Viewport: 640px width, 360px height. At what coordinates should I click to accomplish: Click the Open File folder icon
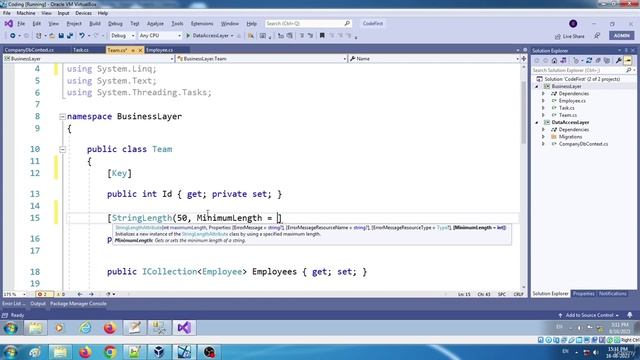tap(52, 36)
